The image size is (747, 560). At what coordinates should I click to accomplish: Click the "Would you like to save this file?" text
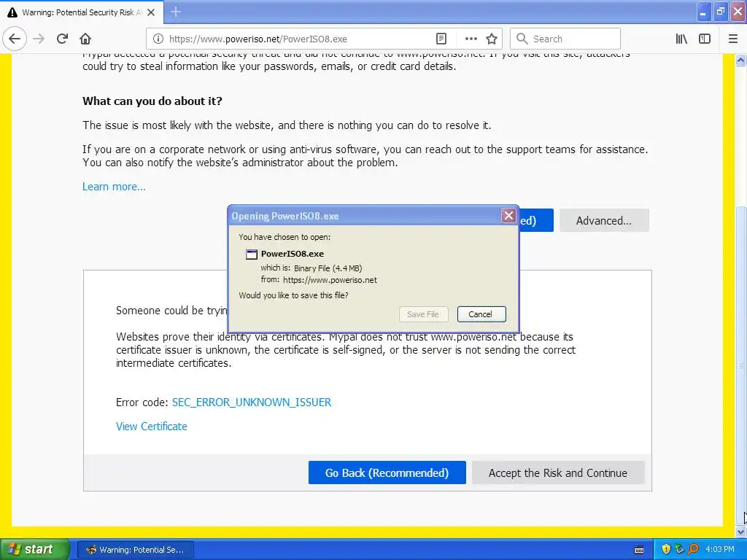pyautogui.click(x=293, y=295)
